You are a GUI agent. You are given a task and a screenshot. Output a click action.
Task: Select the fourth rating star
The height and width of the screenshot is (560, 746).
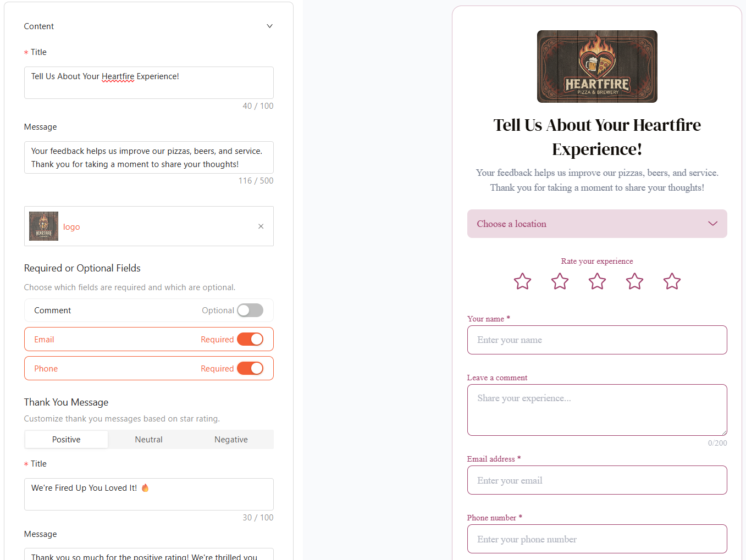(634, 281)
